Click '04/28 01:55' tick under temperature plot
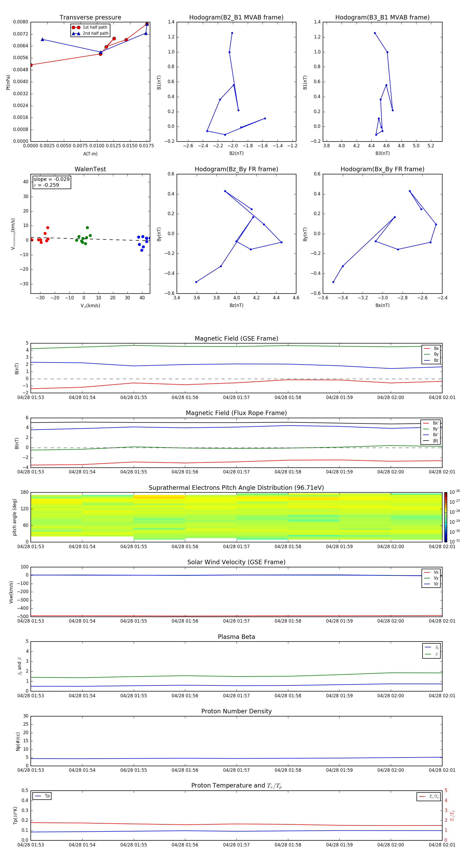The image size is (473, 868). (134, 845)
